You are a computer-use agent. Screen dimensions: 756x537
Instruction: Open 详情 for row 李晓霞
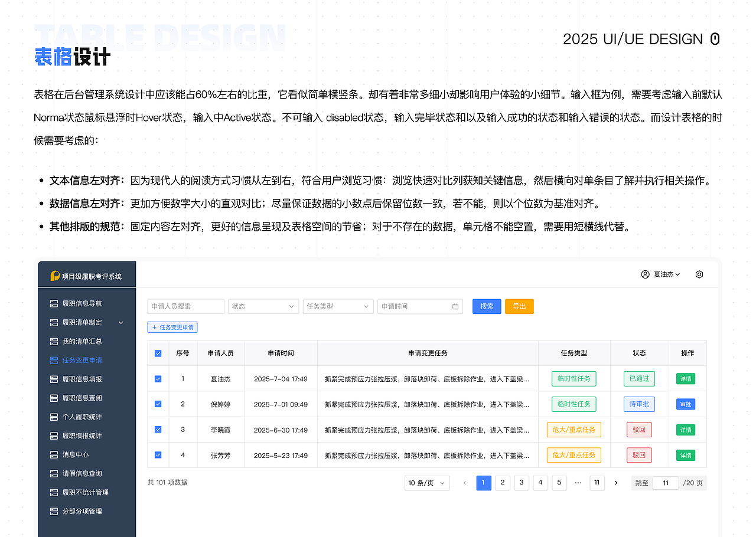click(x=686, y=430)
